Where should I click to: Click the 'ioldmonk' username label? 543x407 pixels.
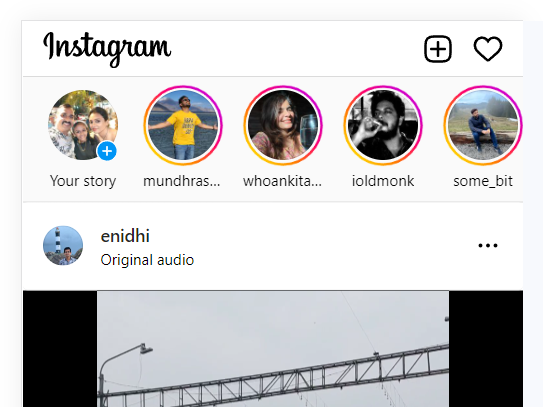click(x=383, y=181)
